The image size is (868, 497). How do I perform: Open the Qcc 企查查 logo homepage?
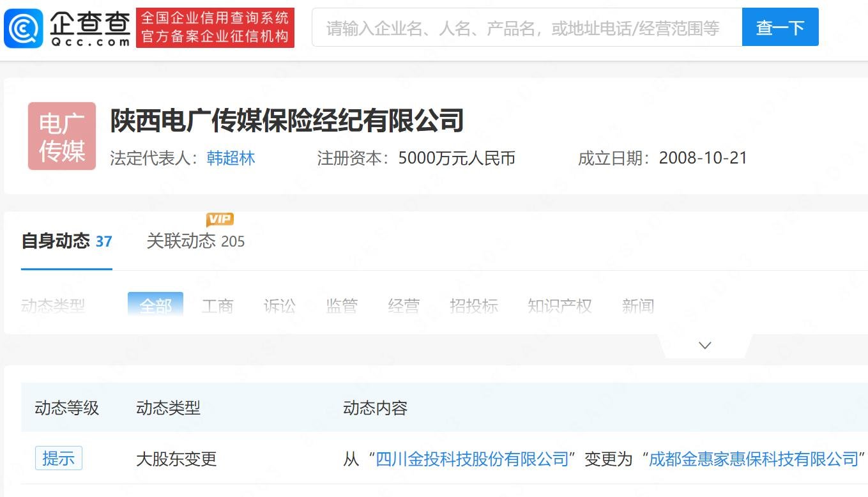[66, 28]
